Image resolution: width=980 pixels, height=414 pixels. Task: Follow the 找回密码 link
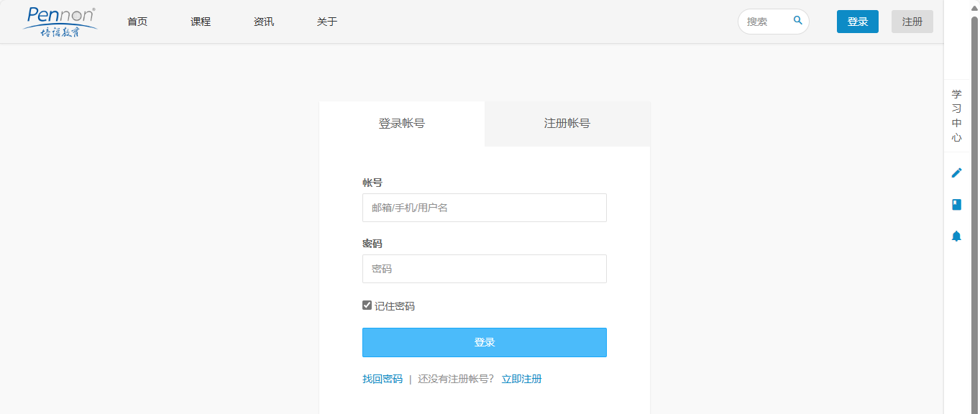(383, 379)
